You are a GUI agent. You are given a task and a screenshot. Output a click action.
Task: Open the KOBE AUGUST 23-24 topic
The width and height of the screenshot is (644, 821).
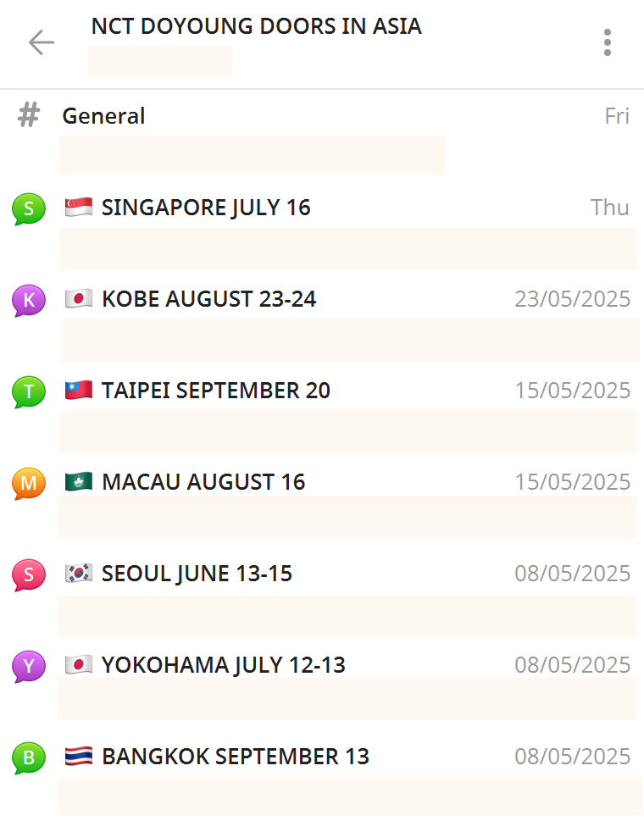208,299
